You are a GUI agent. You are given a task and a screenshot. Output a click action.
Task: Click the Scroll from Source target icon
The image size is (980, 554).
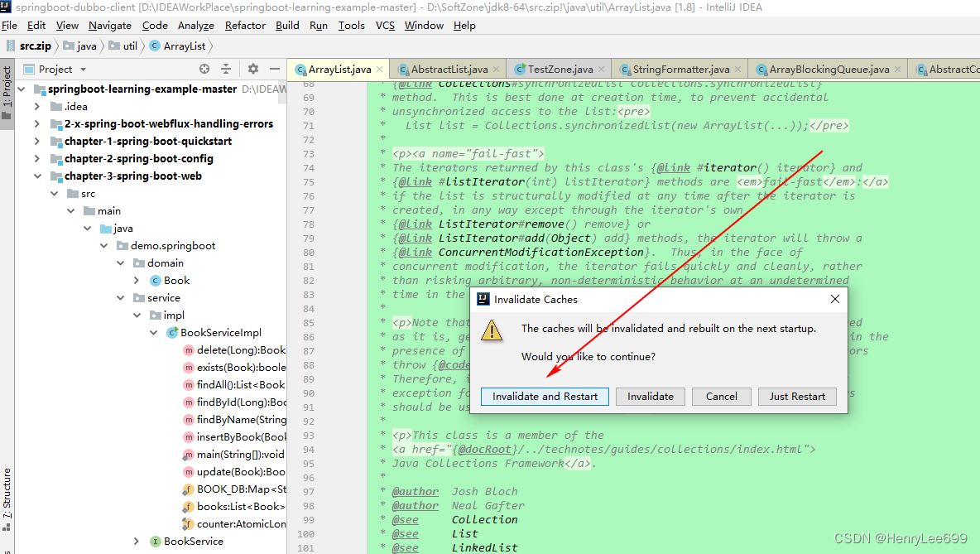coord(204,69)
